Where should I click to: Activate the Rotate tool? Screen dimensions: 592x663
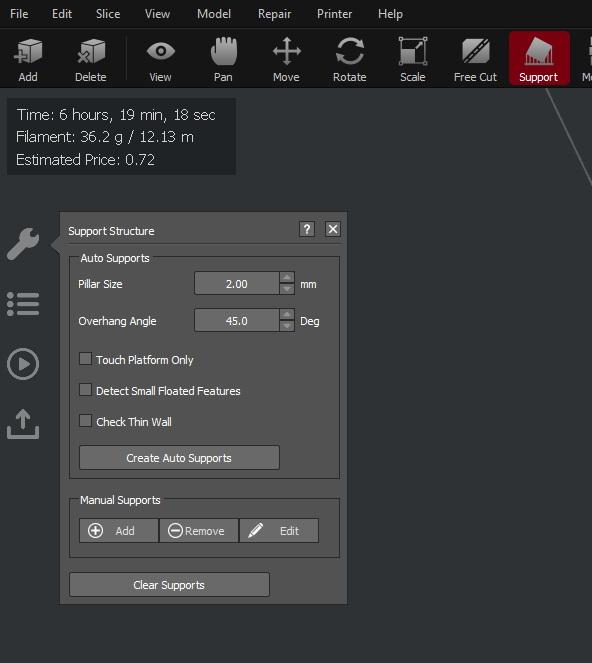pyautogui.click(x=349, y=59)
